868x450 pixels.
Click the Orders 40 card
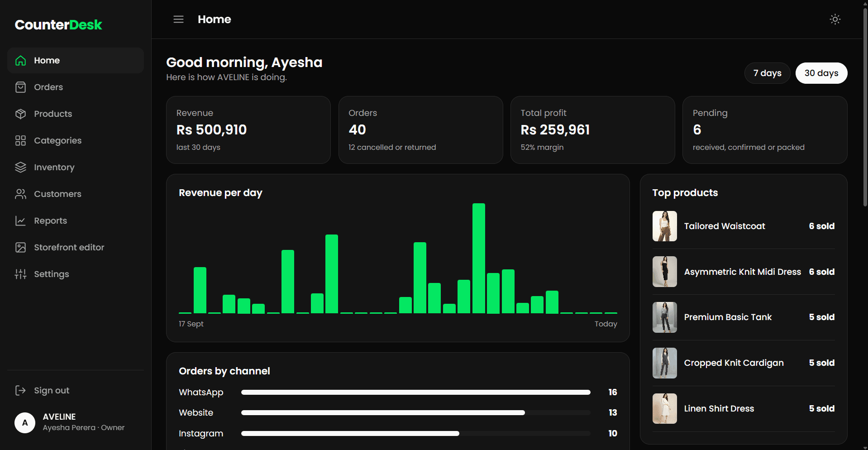[420, 130]
